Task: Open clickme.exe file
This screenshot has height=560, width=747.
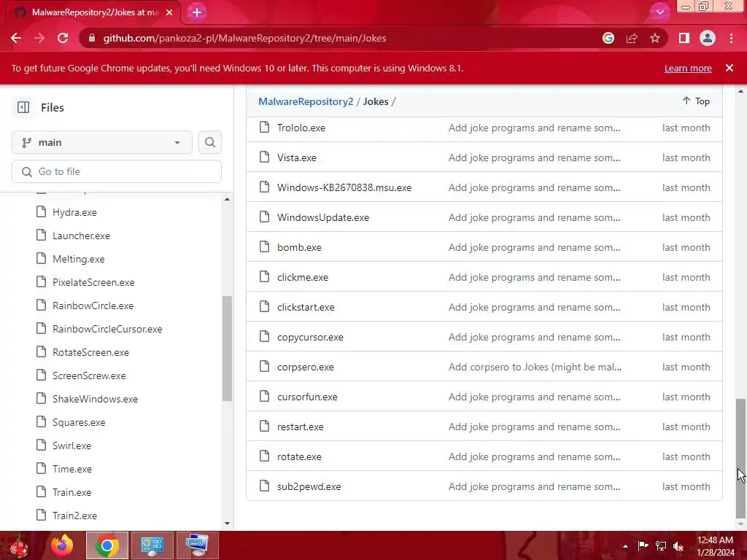Action: (303, 277)
